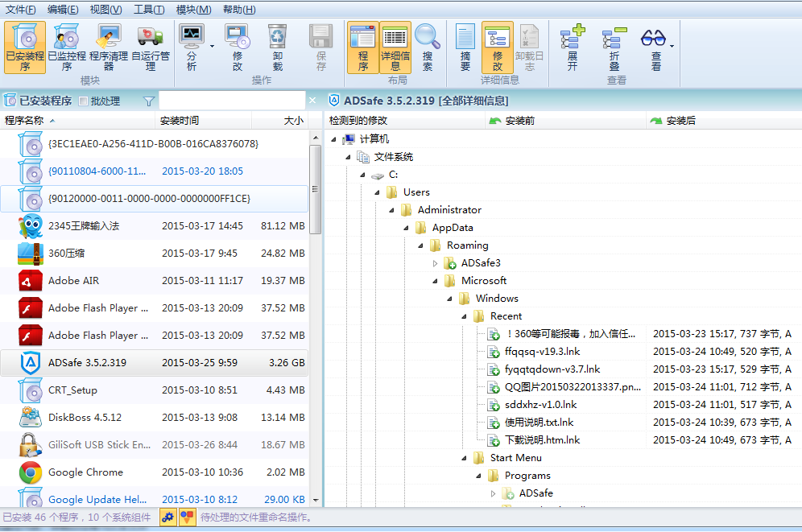Sort by 大小 column header

(280, 121)
